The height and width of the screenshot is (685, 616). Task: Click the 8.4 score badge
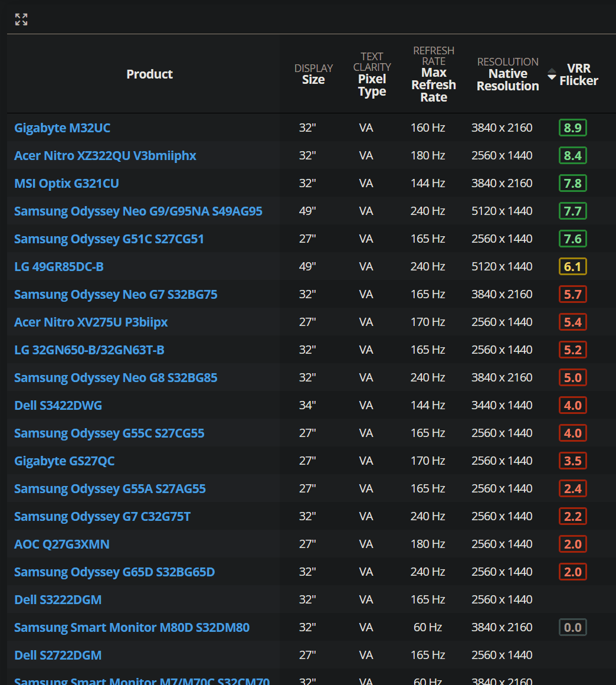coord(573,155)
